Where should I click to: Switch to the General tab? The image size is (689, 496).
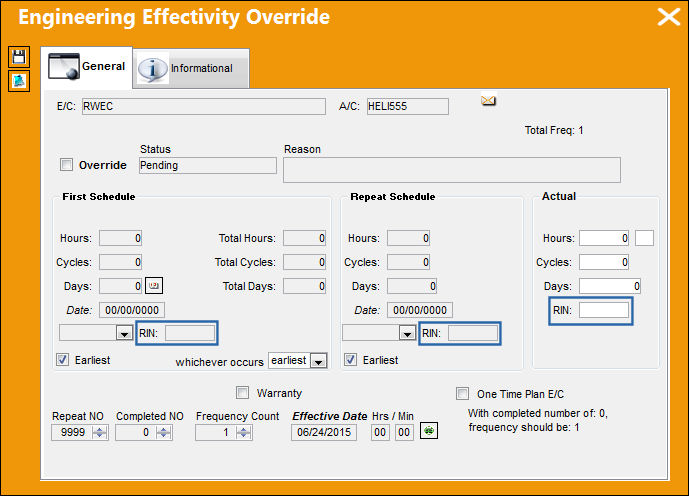(x=87, y=67)
